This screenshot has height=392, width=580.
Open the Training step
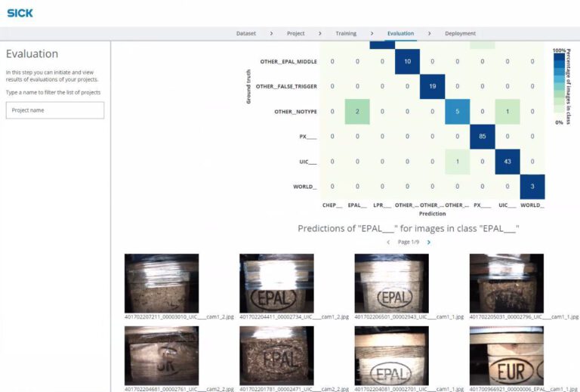[x=346, y=33]
